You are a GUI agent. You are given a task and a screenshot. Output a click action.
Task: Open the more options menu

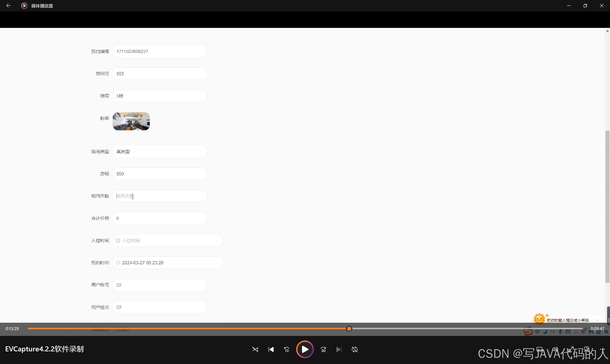click(602, 349)
